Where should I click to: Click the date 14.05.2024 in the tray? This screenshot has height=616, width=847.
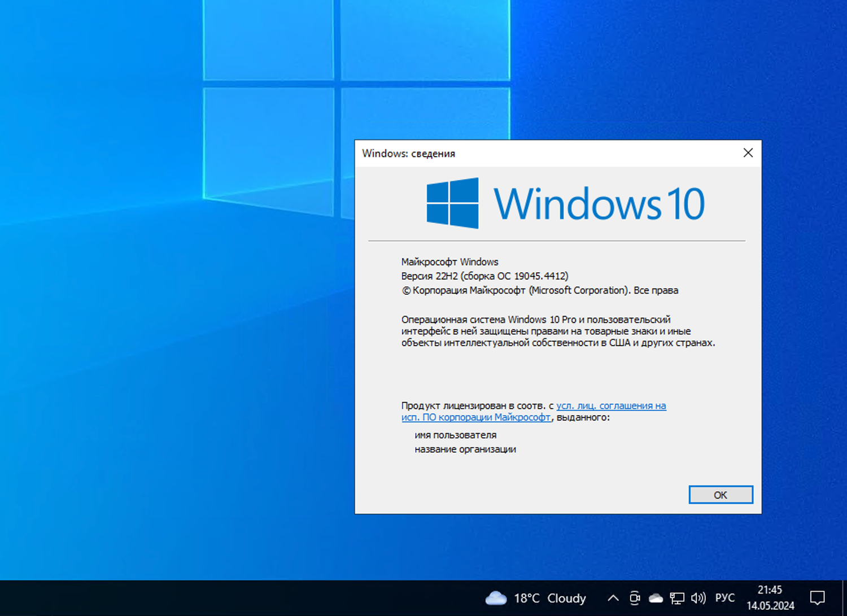click(770, 605)
